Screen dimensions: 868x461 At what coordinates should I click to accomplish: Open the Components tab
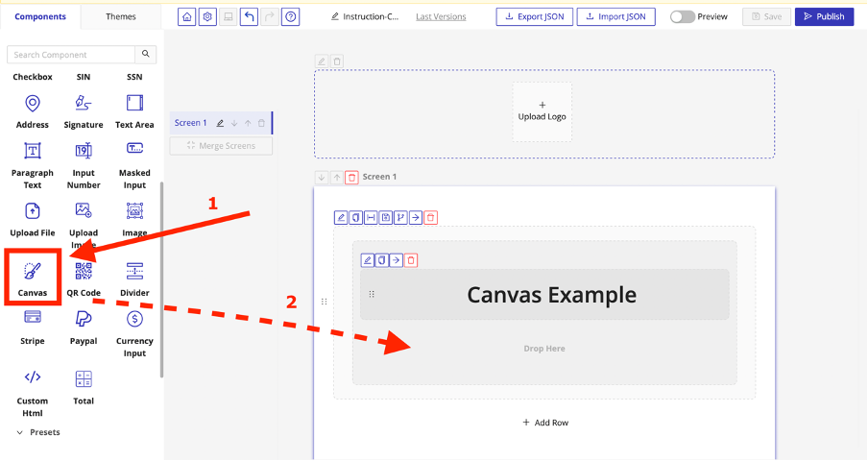pos(40,16)
